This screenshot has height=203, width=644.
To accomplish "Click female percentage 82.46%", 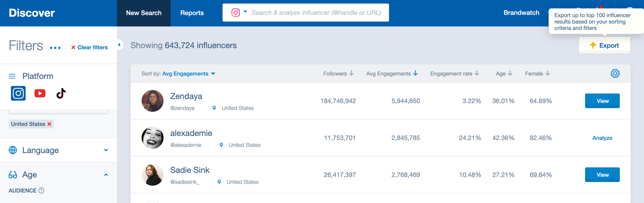I will (x=540, y=138).
